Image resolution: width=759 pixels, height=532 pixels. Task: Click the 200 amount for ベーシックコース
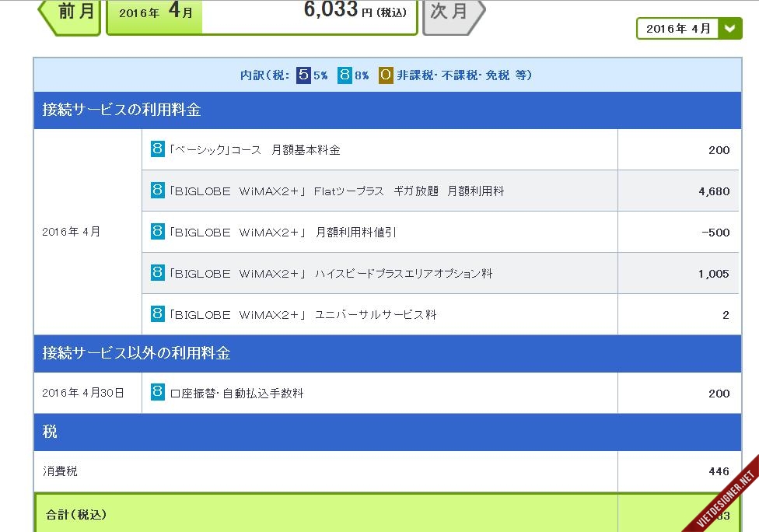pos(719,150)
